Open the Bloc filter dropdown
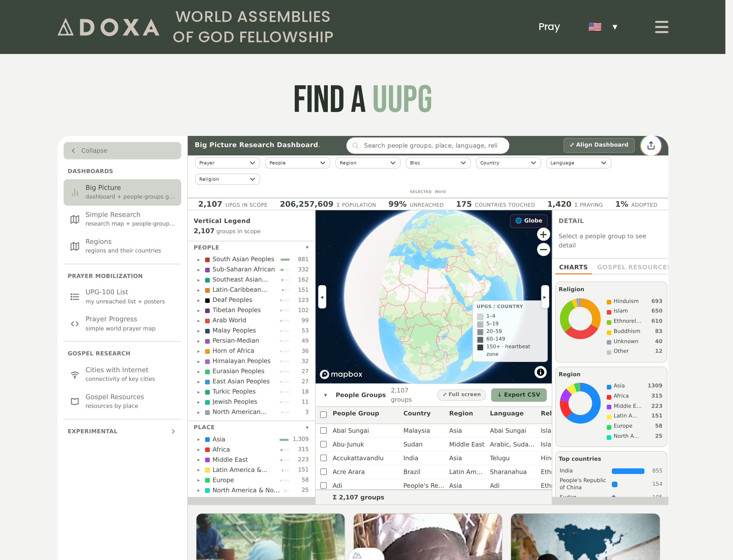Image resolution: width=733 pixels, height=560 pixels. click(438, 163)
